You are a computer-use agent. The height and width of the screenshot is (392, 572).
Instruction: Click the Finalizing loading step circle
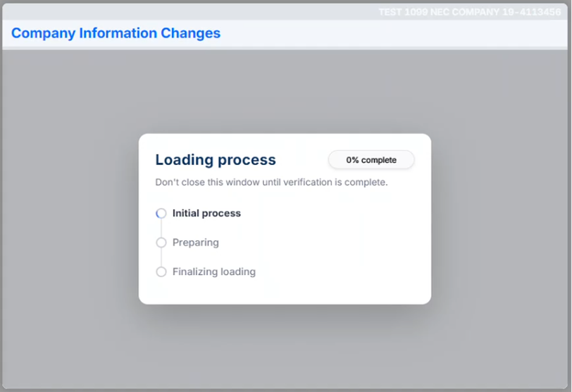161,272
